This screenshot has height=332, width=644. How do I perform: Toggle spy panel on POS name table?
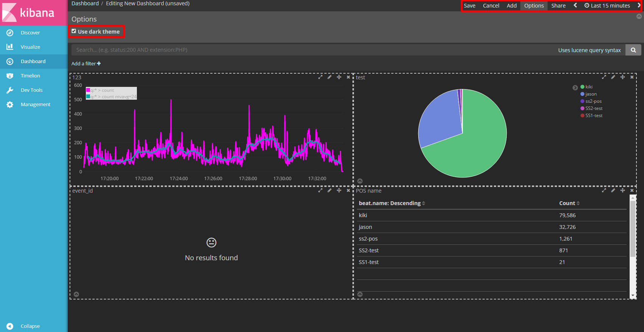360,294
